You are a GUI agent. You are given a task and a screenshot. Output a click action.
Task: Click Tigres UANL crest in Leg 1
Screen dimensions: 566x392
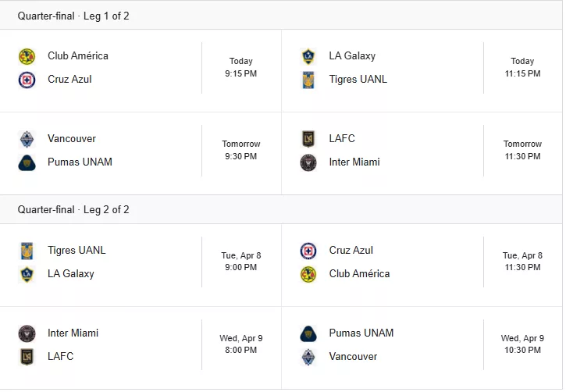coord(308,80)
